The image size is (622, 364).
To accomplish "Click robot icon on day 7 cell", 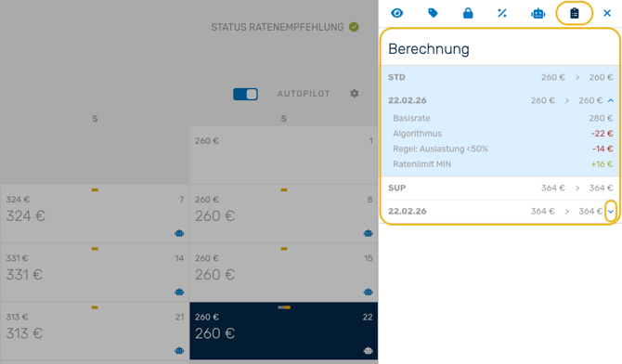I will click(x=179, y=233).
